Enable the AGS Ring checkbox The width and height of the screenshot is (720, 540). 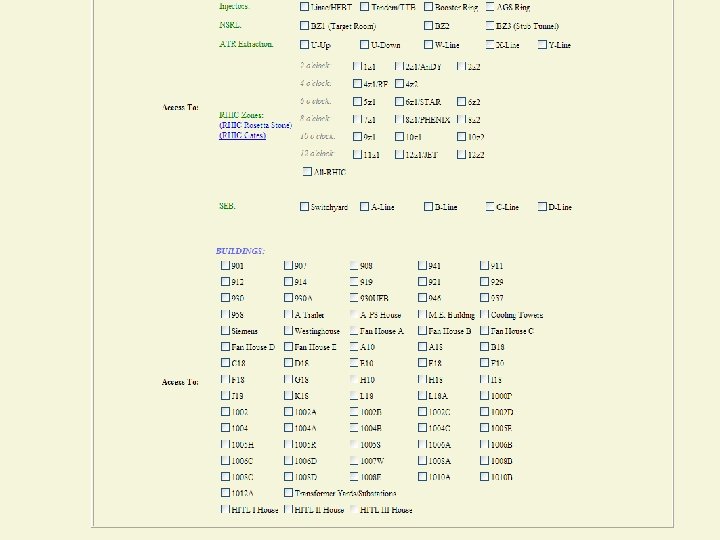pos(490,6)
